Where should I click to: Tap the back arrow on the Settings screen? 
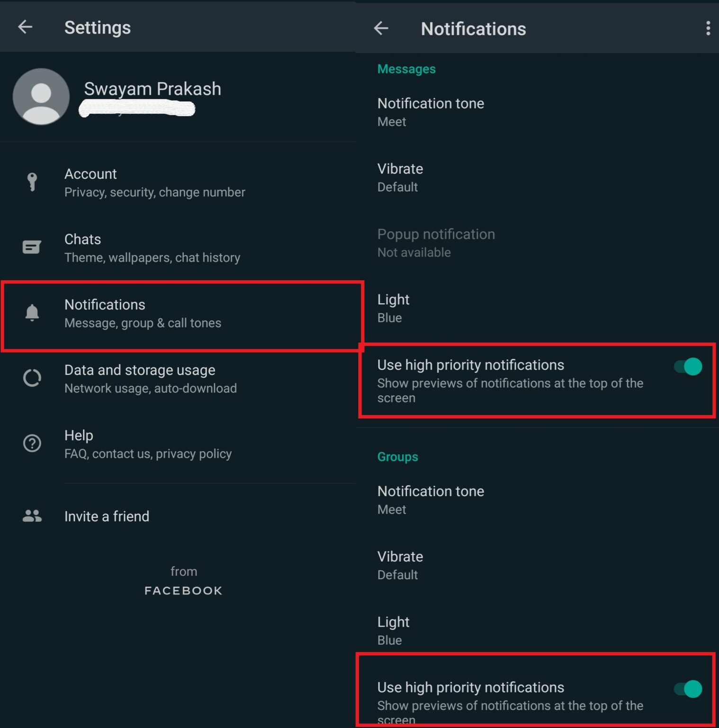coord(25,27)
